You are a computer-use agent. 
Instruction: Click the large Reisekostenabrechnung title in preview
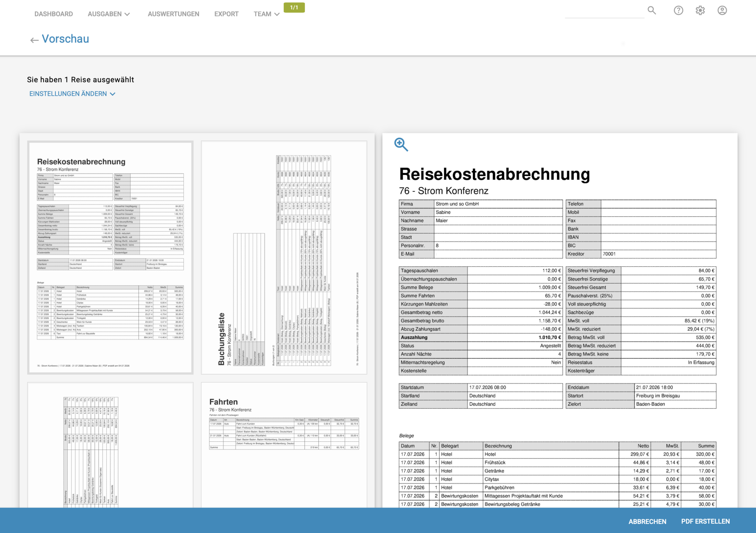[495, 174]
